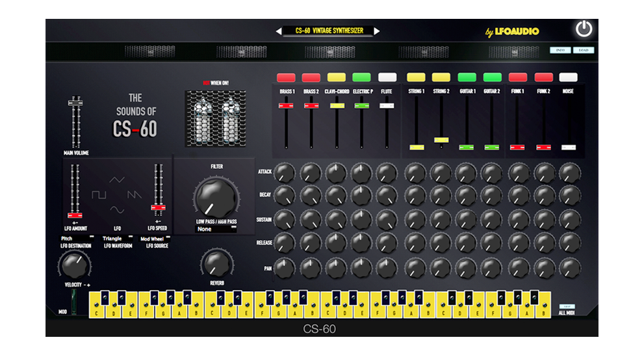Click the Brass 1 Decay knob
This screenshot has height=357, width=644.
284,196
